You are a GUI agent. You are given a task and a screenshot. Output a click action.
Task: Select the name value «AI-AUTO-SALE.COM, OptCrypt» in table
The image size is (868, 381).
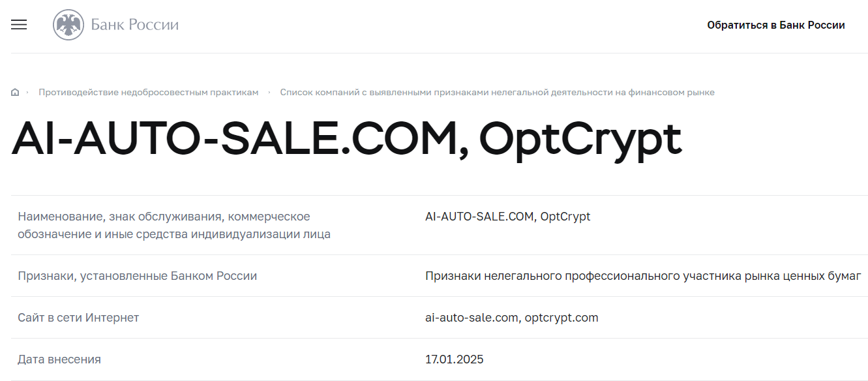pos(507,217)
